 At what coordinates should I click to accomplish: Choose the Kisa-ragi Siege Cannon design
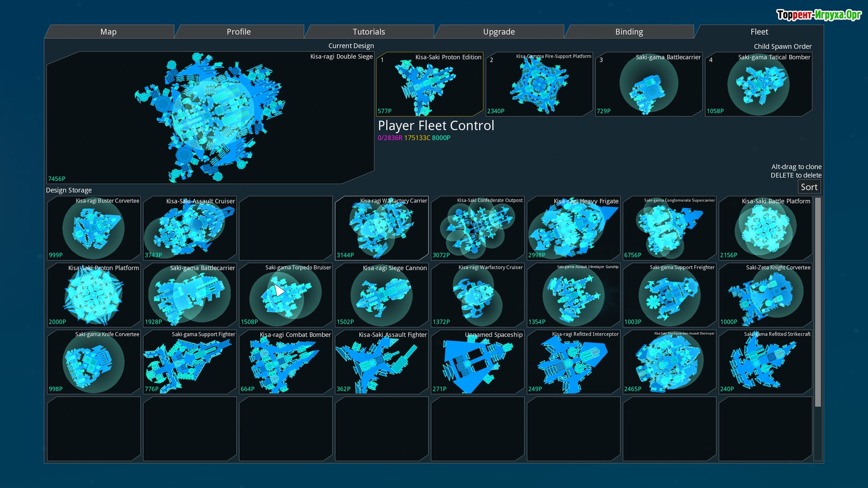[x=382, y=295]
